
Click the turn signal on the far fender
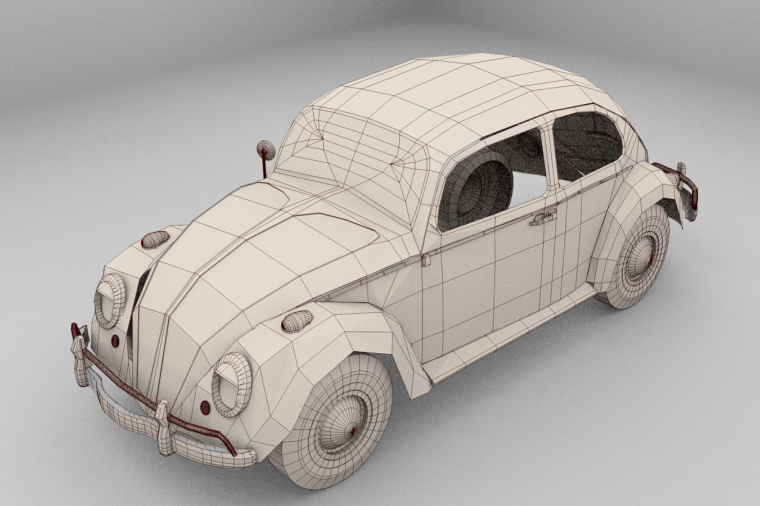coord(154,239)
